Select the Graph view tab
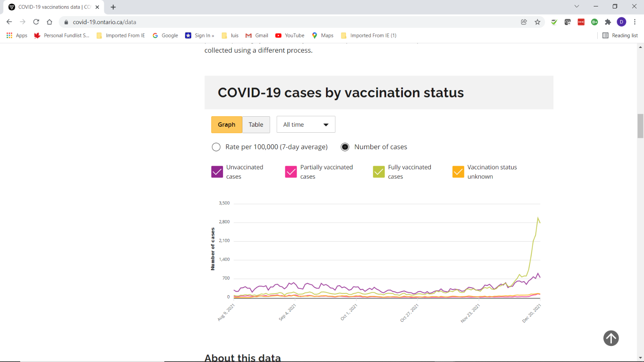 (227, 125)
